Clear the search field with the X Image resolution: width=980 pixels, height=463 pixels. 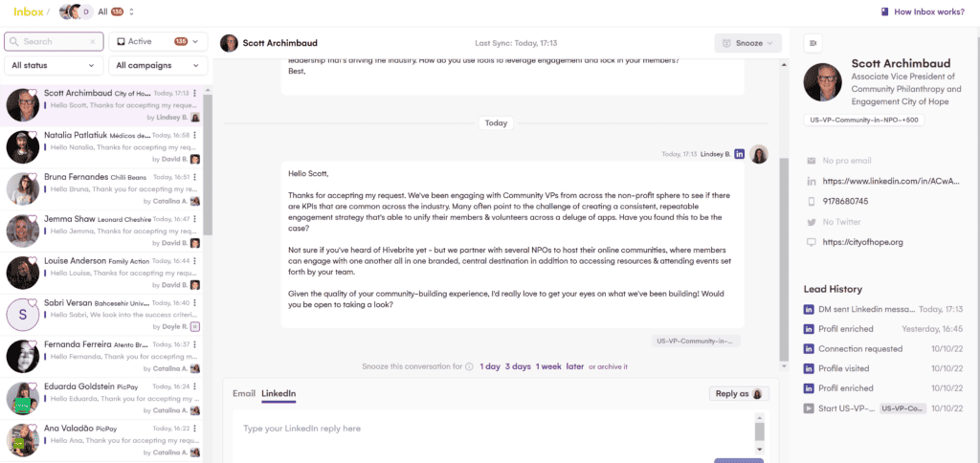93,42
